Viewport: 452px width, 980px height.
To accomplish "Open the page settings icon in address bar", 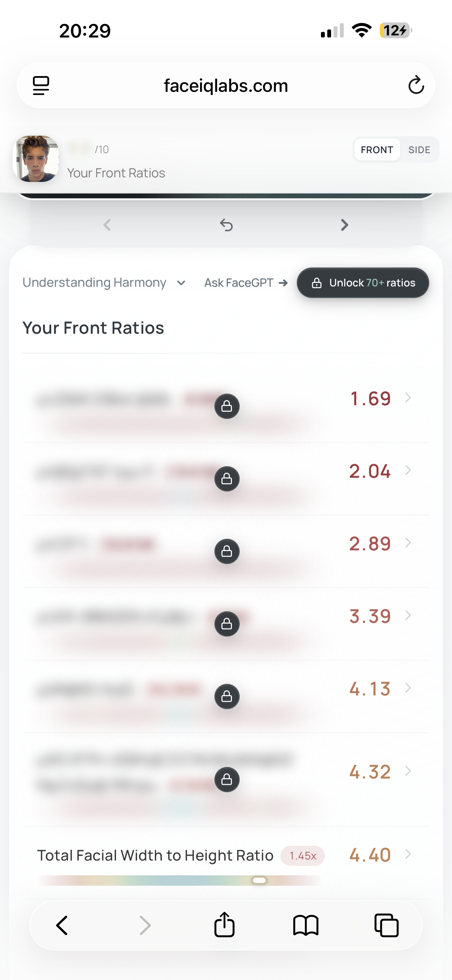I will pyautogui.click(x=41, y=85).
